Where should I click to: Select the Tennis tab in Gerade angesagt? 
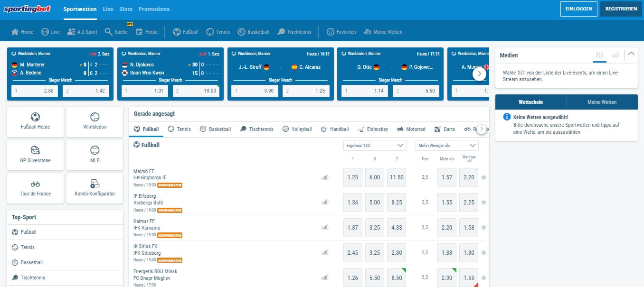click(180, 129)
